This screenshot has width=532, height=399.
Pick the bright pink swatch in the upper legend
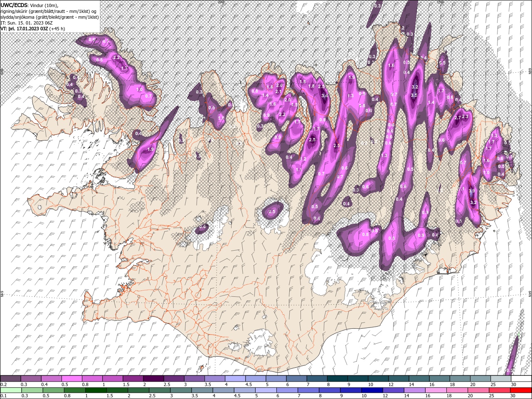73,379
